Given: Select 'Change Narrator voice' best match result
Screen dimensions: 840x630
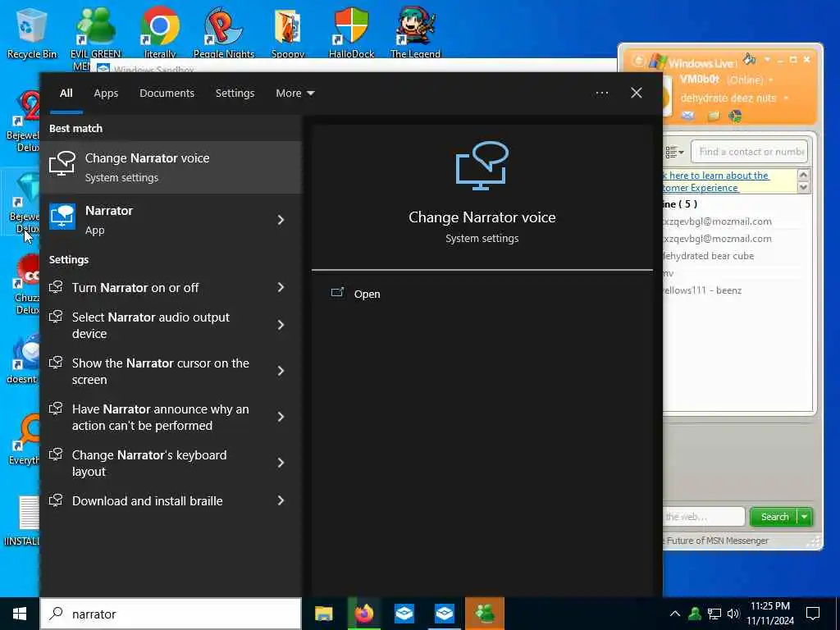Looking at the screenshot, I should click(x=171, y=167).
